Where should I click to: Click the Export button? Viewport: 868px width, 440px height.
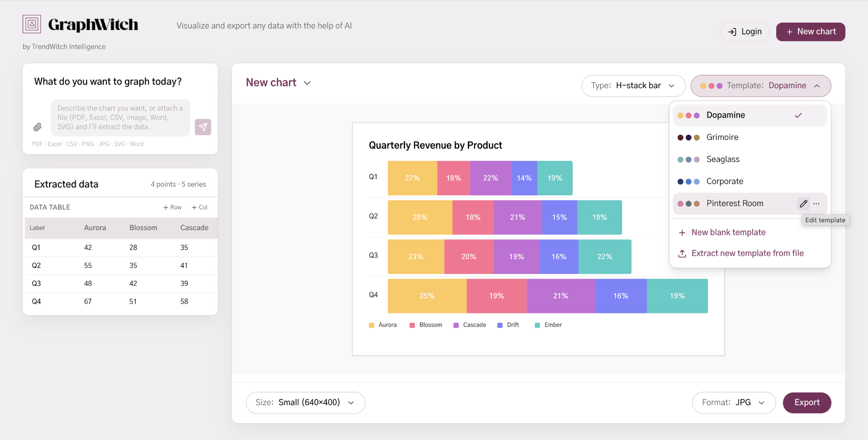coord(807,402)
